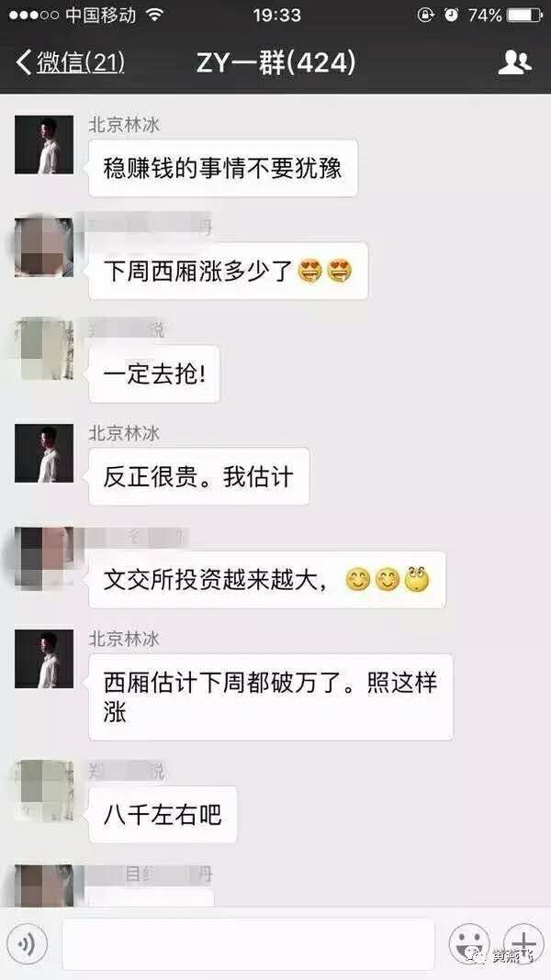This screenshot has height=980, width=551.
Task: Select the 稳赚钱的事情不要犹豫 message bubble
Action: pos(222,168)
